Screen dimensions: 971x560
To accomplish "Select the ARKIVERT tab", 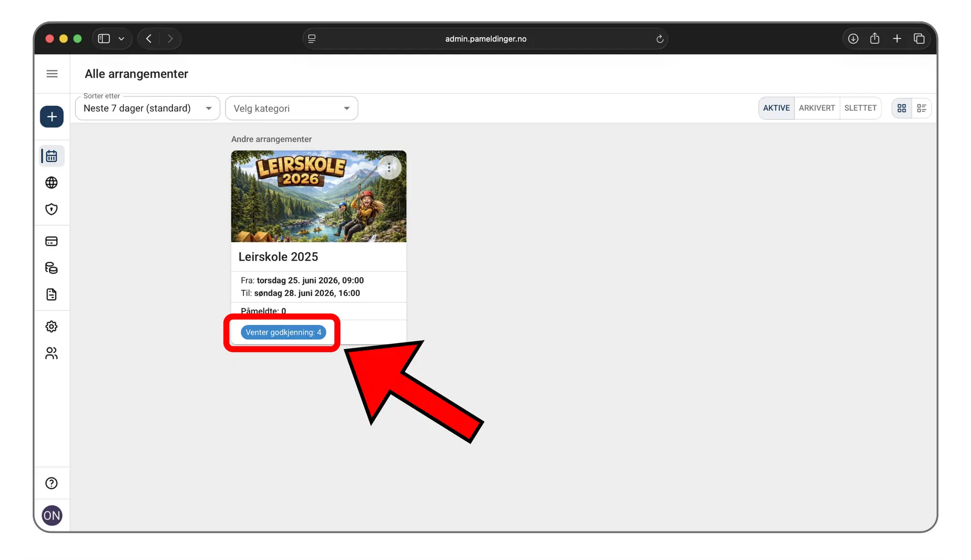I will coord(817,108).
